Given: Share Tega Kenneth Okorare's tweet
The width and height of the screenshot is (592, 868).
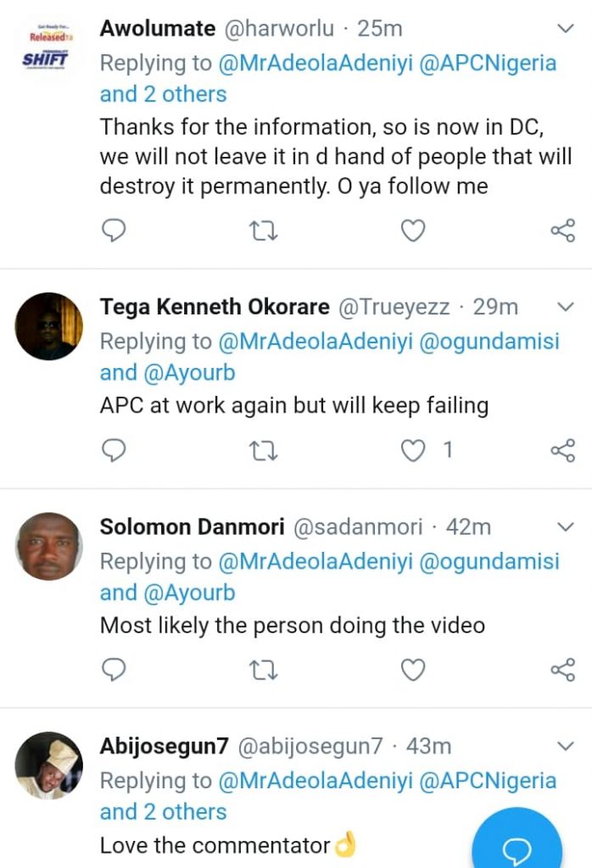Looking at the screenshot, I should pos(562,450).
